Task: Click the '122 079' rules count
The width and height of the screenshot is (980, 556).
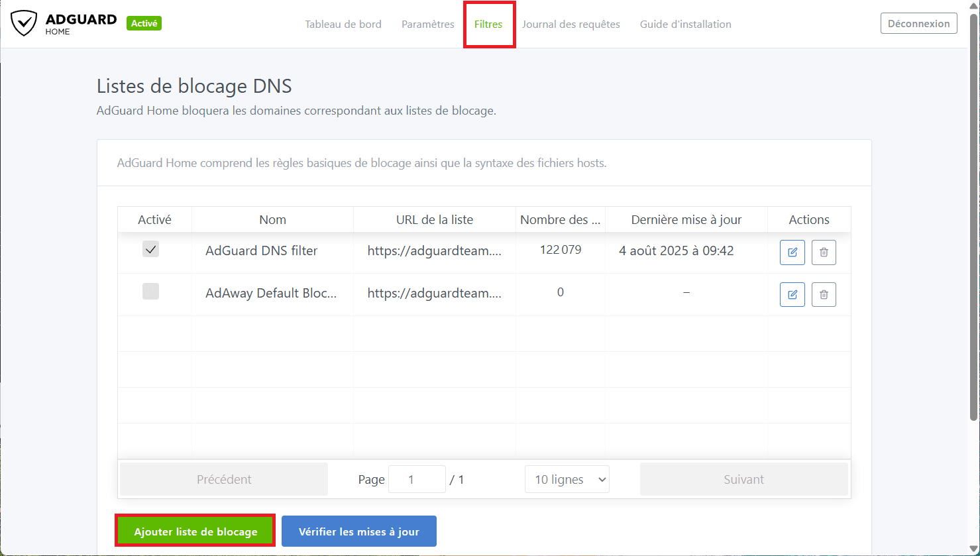Action: pyautogui.click(x=561, y=250)
